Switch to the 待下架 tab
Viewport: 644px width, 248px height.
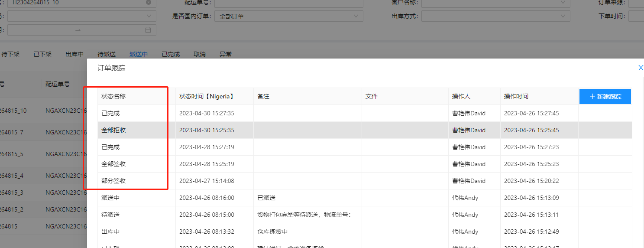(10, 54)
